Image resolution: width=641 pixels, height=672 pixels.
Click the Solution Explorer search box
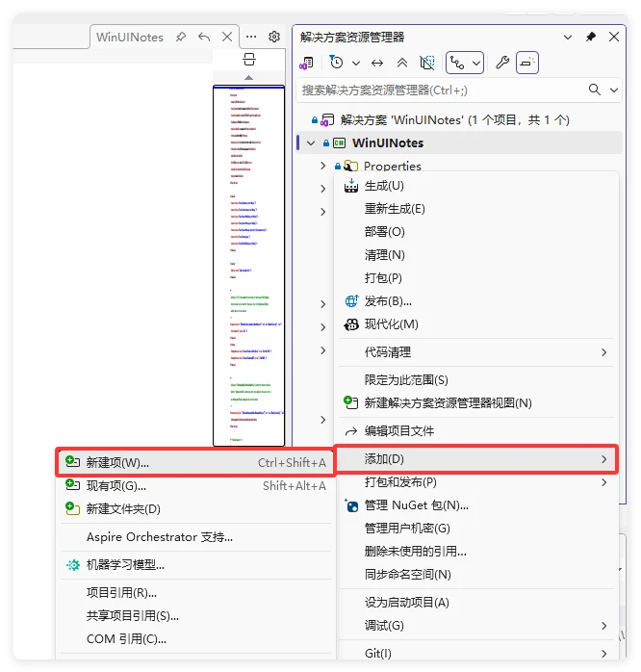[438, 90]
